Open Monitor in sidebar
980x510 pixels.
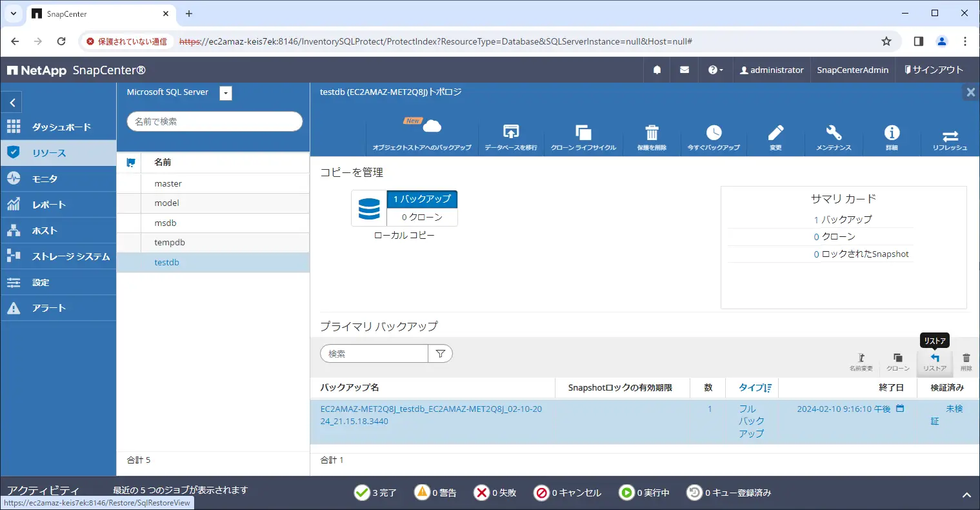(58, 179)
